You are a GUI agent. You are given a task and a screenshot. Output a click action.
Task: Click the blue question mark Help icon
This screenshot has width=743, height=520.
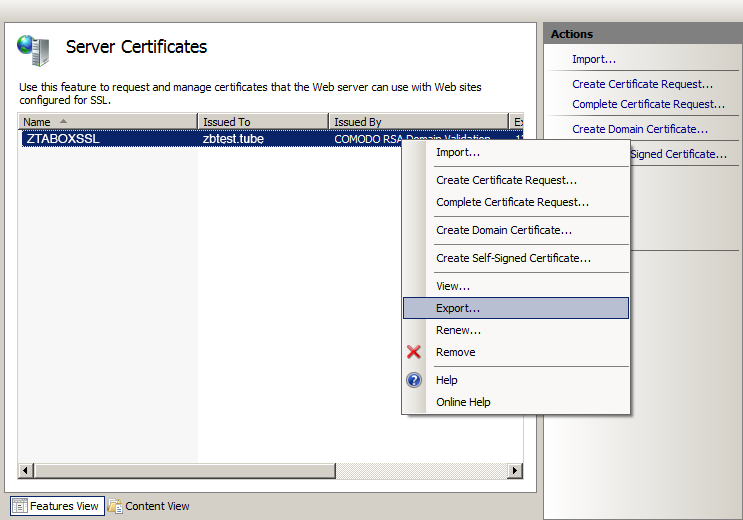(414, 380)
